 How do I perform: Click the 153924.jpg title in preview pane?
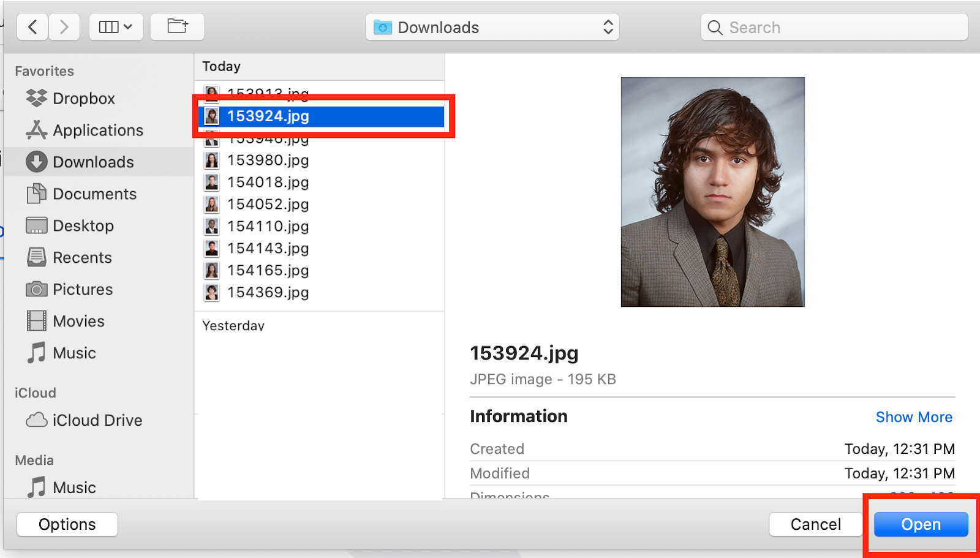click(x=524, y=353)
